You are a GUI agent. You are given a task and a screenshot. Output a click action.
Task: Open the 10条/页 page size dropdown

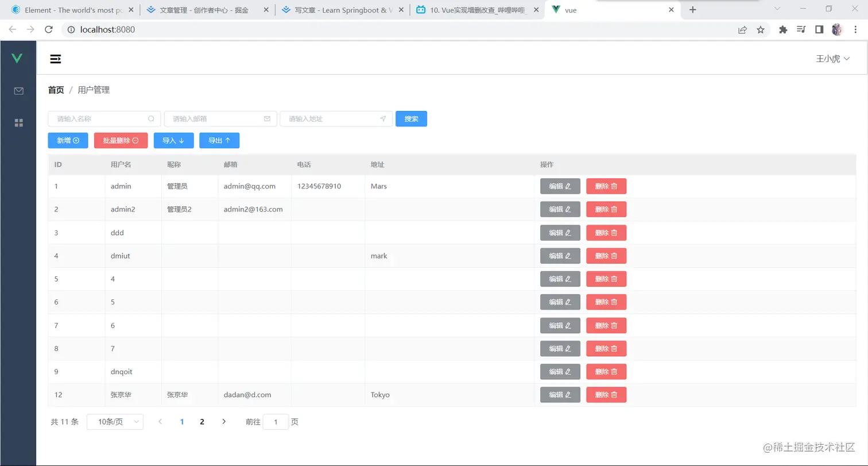coord(115,422)
